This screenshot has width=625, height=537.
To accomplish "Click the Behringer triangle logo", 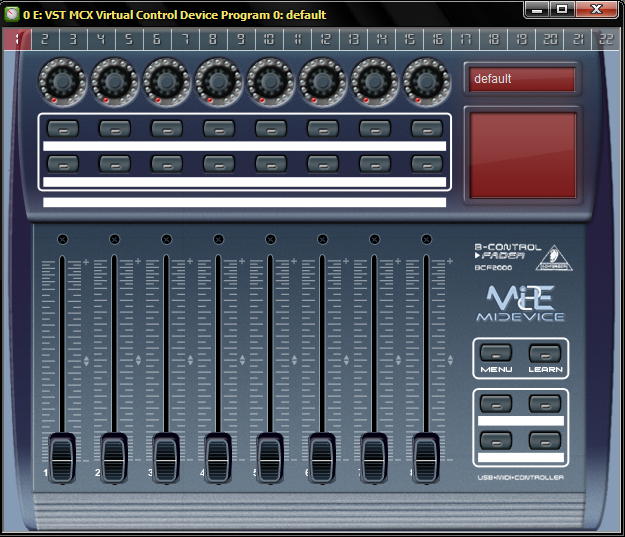I will click(554, 258).
